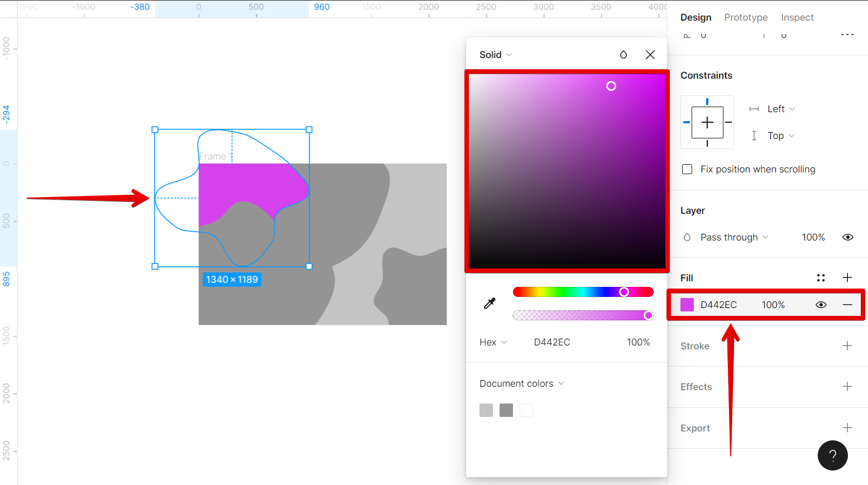Select the dark gray document color swatch

[506, 410]
